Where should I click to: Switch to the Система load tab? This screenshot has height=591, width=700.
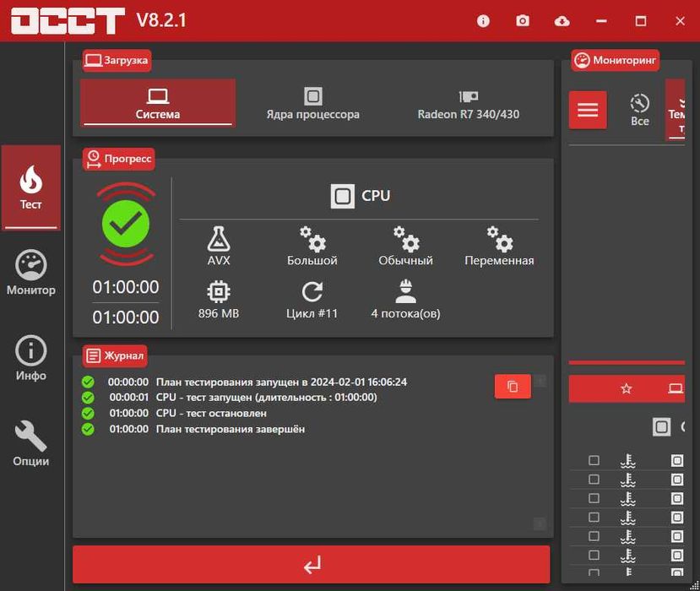click(158, 103)
